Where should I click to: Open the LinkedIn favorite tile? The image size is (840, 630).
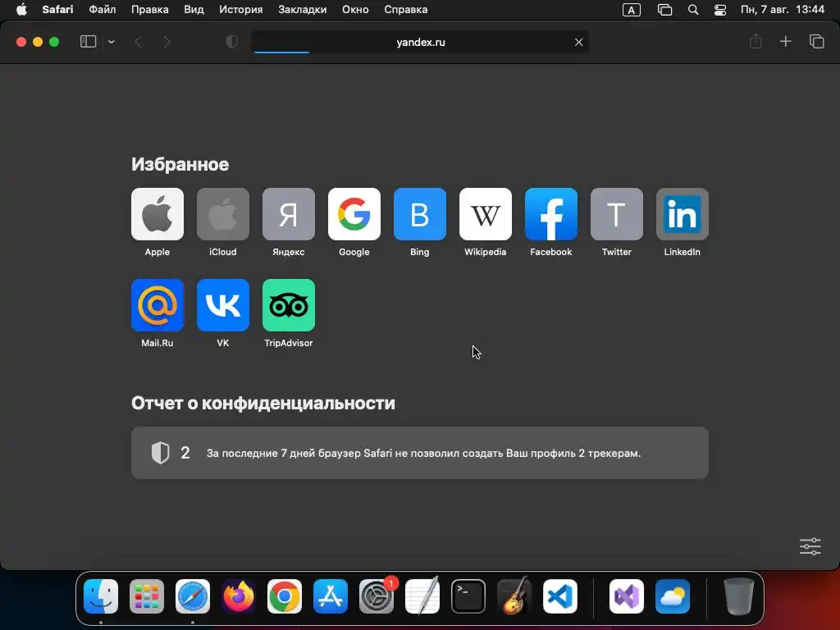click(682, 214)
